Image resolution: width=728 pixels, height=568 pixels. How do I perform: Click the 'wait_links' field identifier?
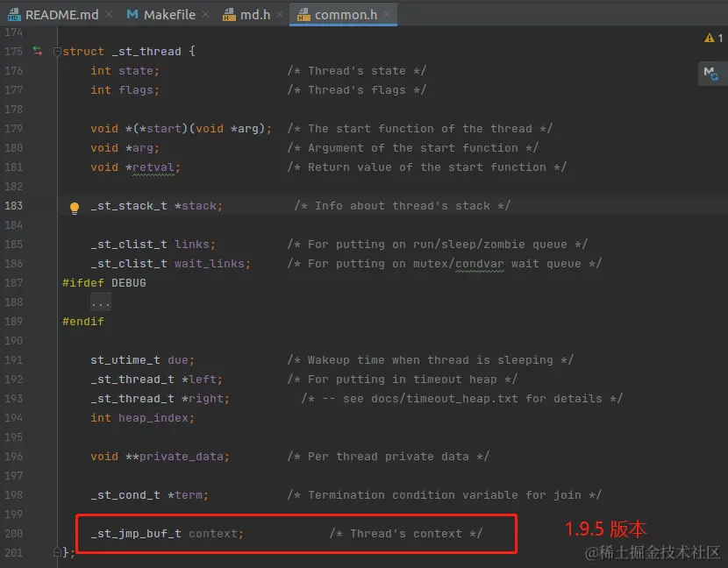click(210, 264)
